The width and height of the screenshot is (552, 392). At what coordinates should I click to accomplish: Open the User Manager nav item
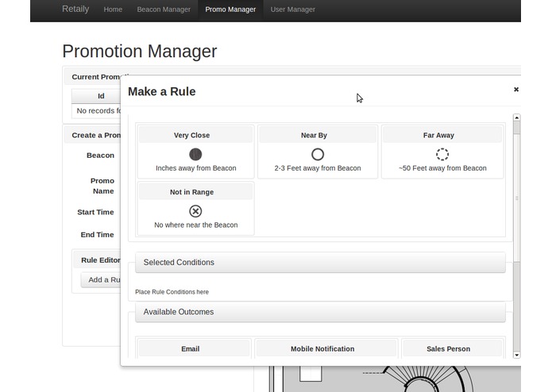[293, 10]
